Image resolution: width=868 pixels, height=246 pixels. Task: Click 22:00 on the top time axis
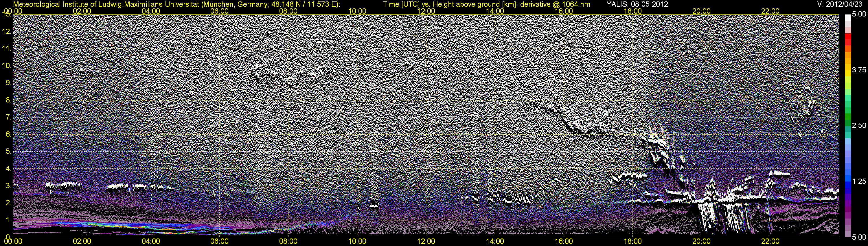click(x=770, y=11)
